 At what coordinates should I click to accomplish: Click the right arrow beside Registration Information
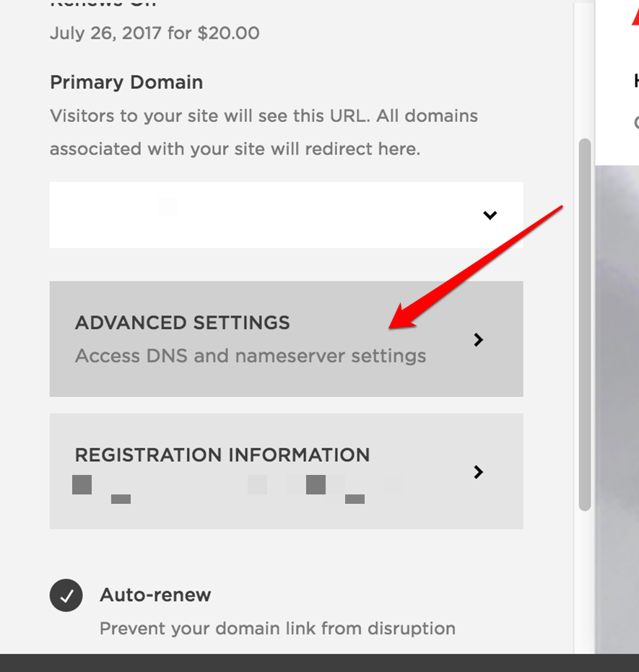coord(478,472)
